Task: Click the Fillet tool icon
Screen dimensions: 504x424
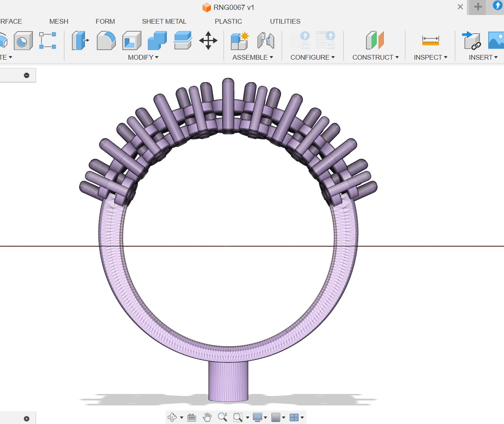Action: pyautogui.click(x=106, y=41)
